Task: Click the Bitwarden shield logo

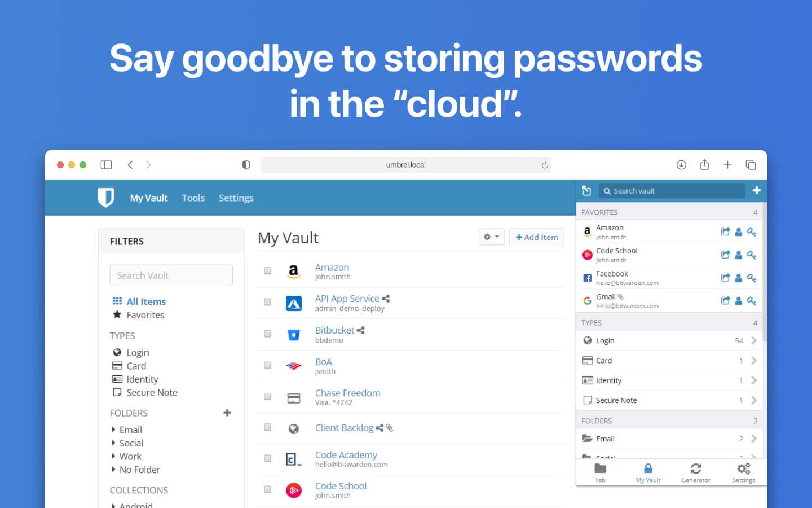Action: pyautogui.click(x=105, y=198)
